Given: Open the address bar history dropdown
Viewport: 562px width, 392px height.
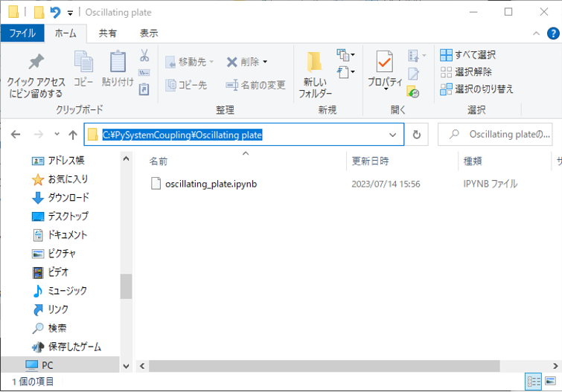Looking at the screenshot, I should (x=393, y=135).
